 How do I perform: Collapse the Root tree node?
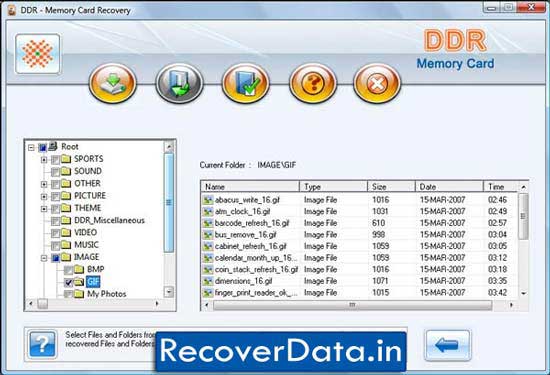point(31,148)
